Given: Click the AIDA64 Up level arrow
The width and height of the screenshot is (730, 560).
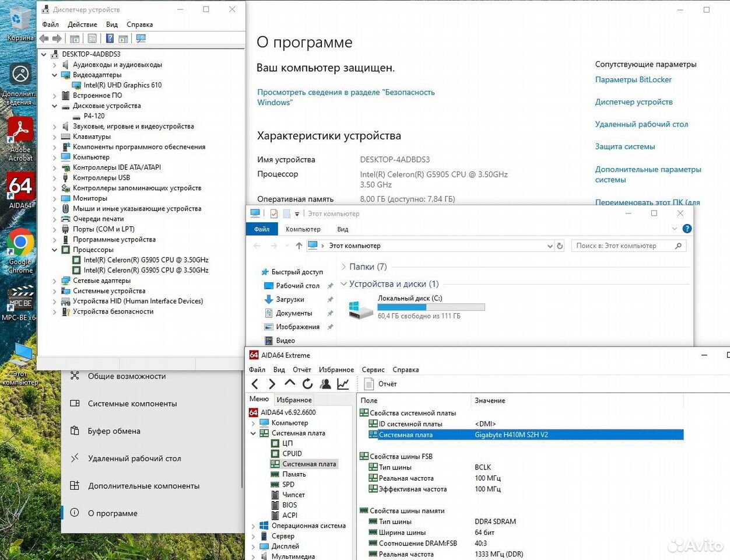Looking at the screenshot, I should click(290, 383).
